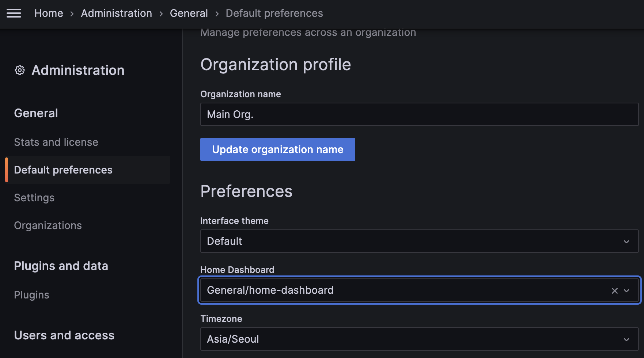The height and width of the screenshot is (358, 644).
Task: Open the hamburger navigation menu
Action: [x=14, y=14]
